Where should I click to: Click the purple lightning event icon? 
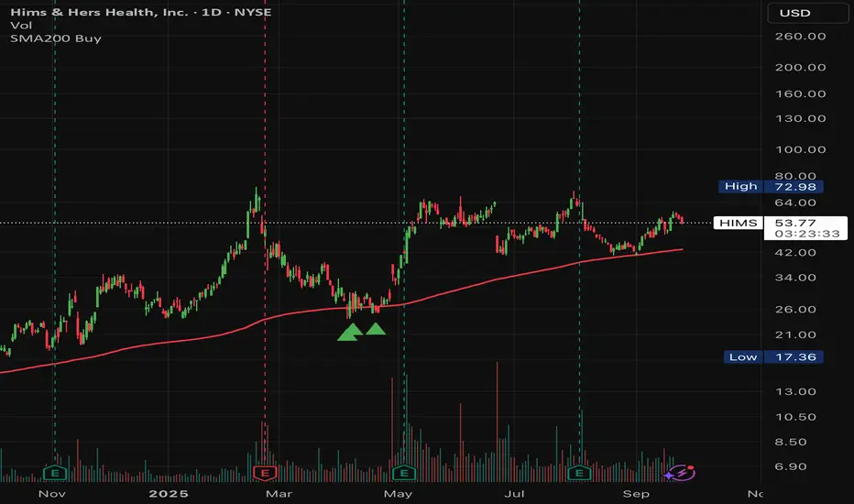[680, 473]
